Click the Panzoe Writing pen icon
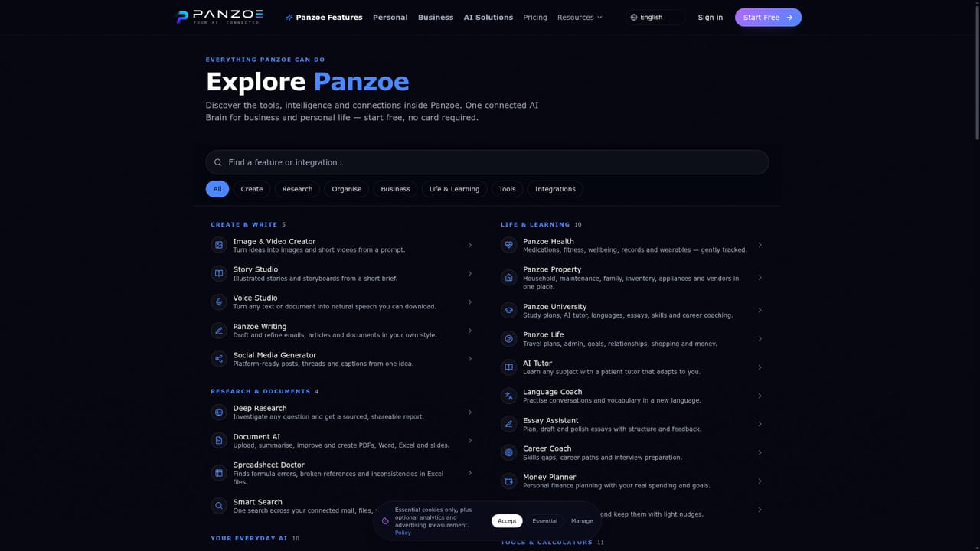980x551 pixels. (219, 331)
